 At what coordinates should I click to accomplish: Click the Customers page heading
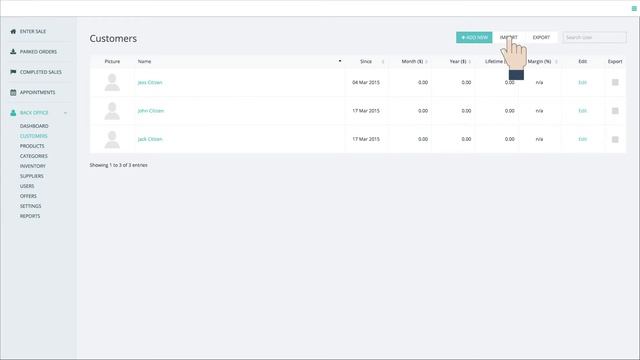(113, 38)
